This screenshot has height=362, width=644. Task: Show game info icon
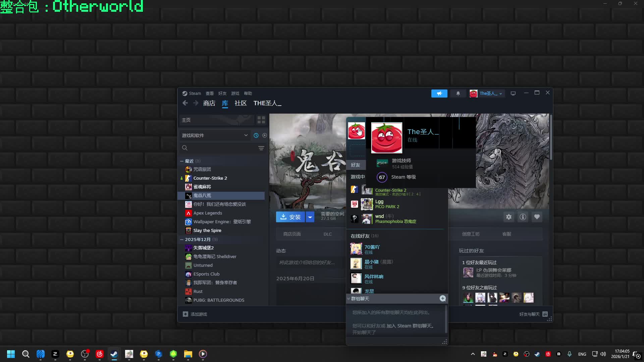[x=523, y=217]
